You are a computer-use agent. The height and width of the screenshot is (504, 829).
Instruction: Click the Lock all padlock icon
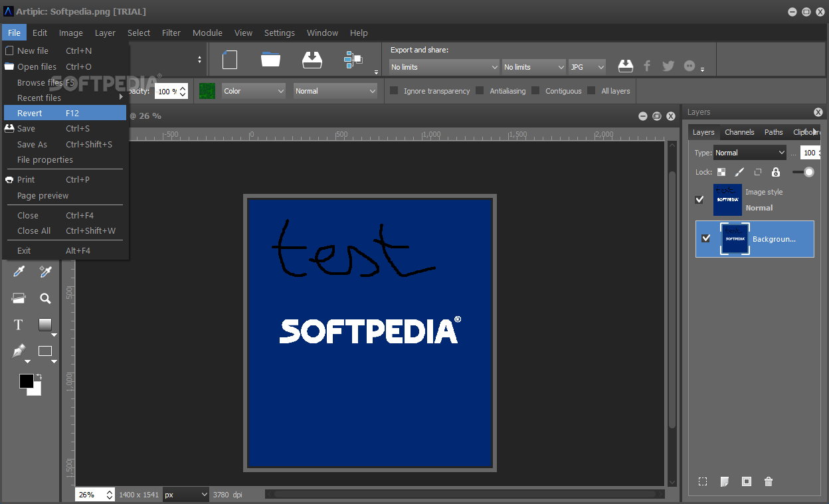775,172
